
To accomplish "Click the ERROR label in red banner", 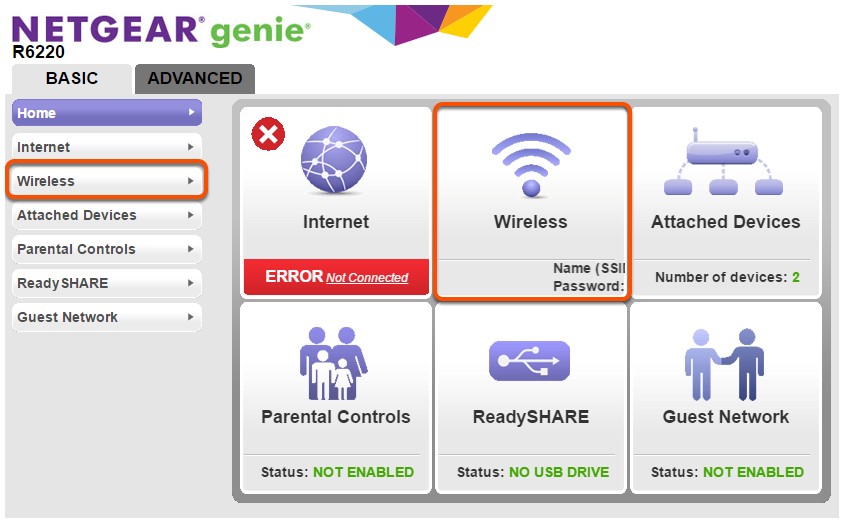I will (x=294, y=276).
